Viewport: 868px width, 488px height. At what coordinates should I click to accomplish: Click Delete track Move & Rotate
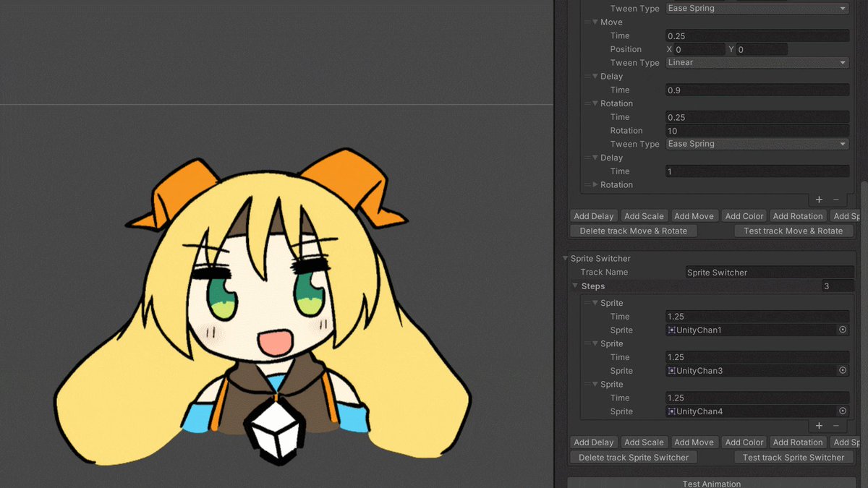pos(634,231)
